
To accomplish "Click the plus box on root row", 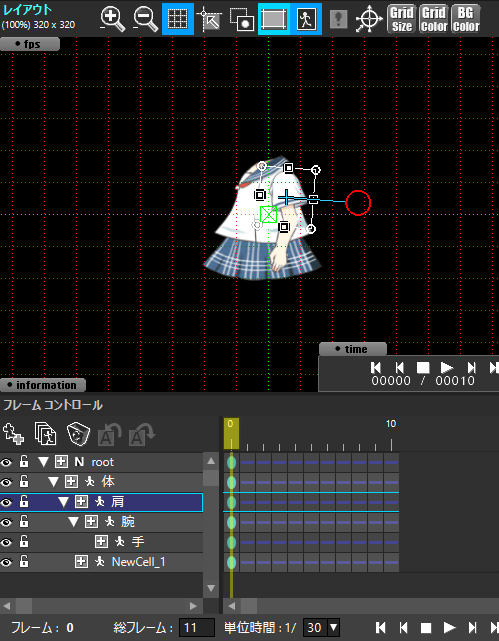I will [x=61, y=462].
